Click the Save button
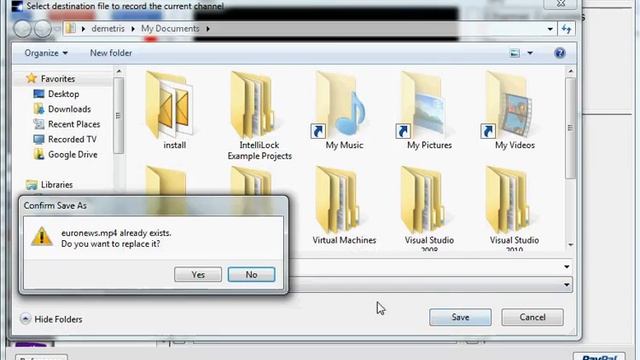Viewport: 640px width, 360px height. point(460,317)
